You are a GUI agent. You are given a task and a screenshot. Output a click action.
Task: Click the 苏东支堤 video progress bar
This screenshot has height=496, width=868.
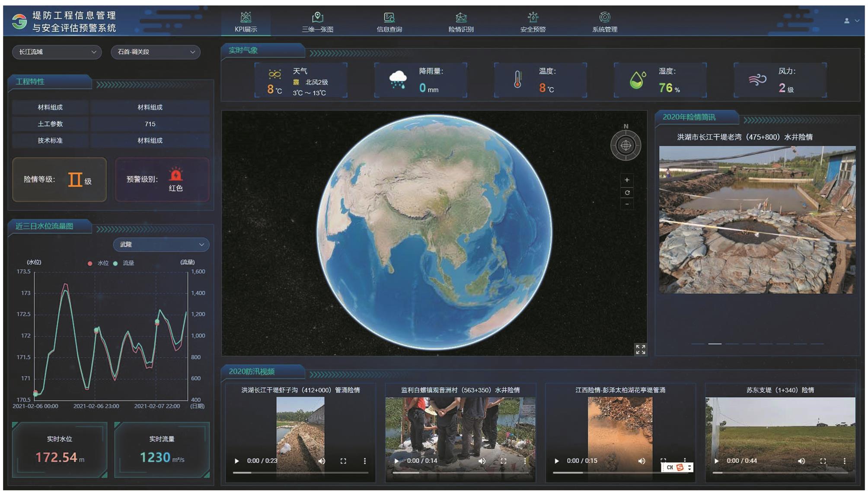[x=780, y=473]
